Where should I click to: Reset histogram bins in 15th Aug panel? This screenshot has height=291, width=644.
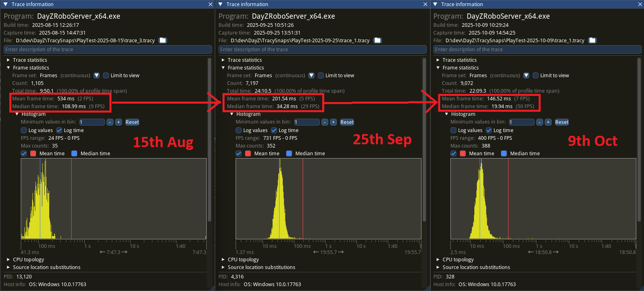(x=132, y=122)
